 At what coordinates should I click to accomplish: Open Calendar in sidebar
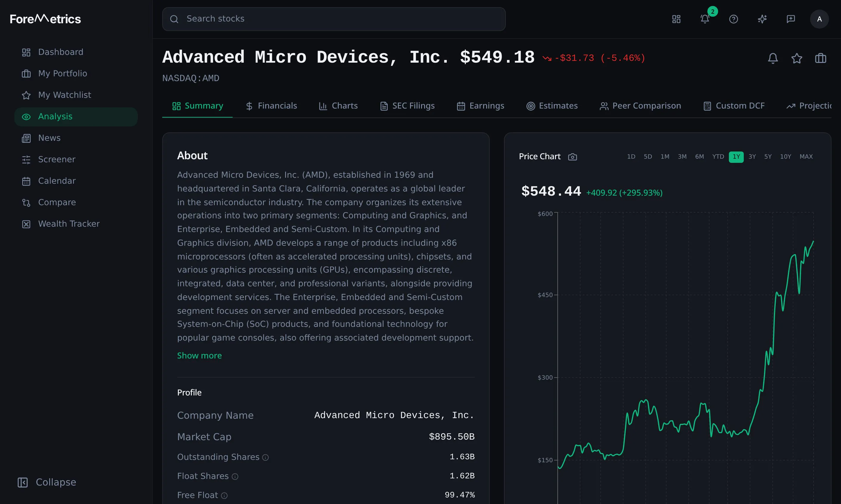click(x=76, y=181)
